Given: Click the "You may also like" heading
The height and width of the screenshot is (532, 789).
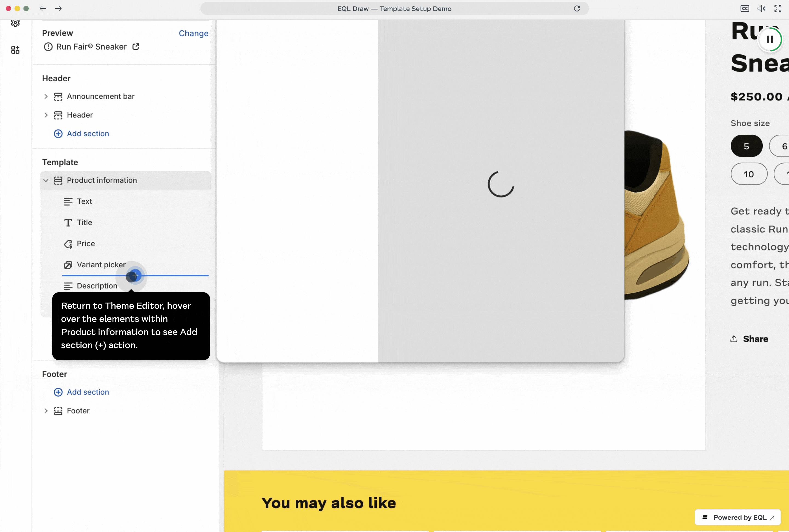Looking at the screenshot, I should [329, 503].
